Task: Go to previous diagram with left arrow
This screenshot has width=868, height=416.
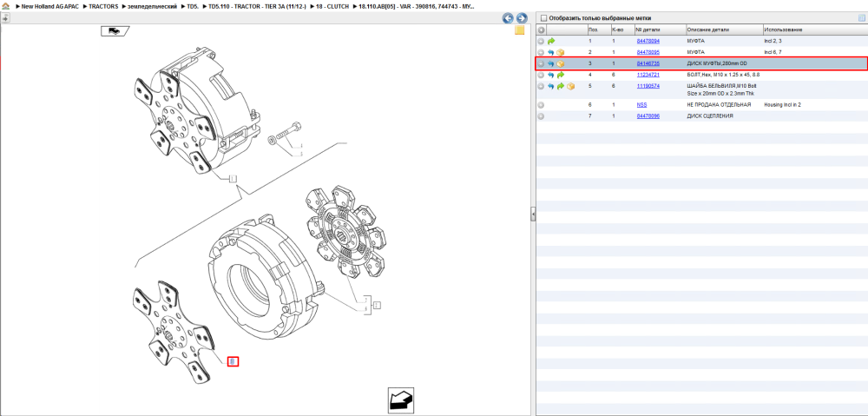Action: click(508, 18)
